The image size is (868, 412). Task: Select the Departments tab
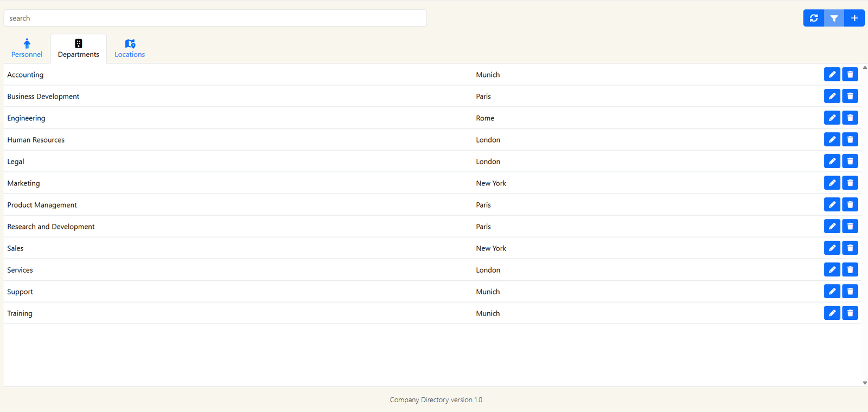79,48
